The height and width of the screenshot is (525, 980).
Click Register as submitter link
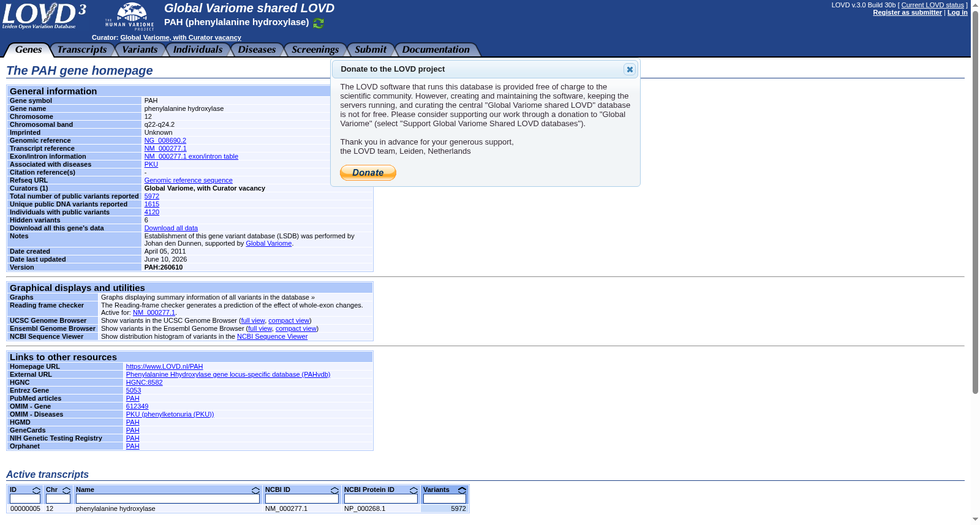click(907, 12)
